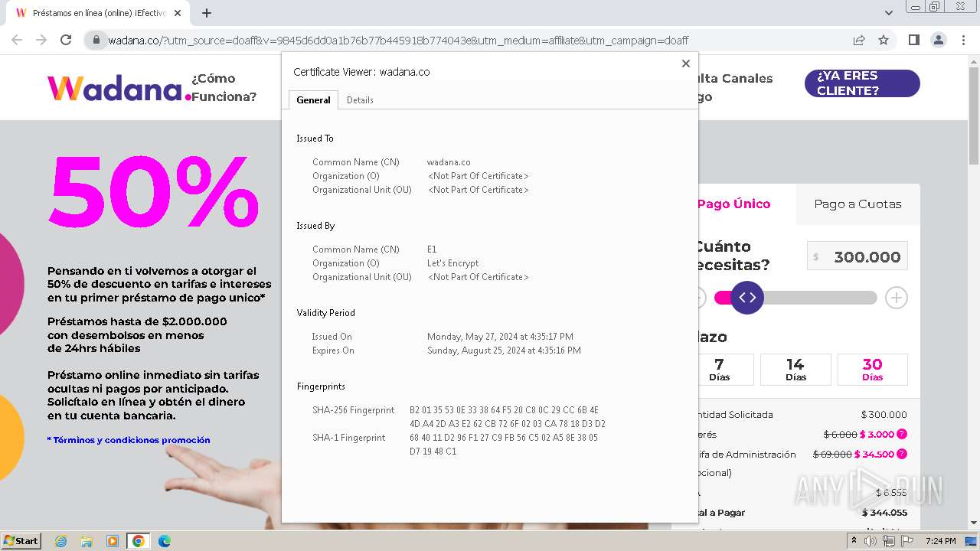
Task: Increase loan amount with plus button
Action: pyautogui.click(x=896, y=298)
